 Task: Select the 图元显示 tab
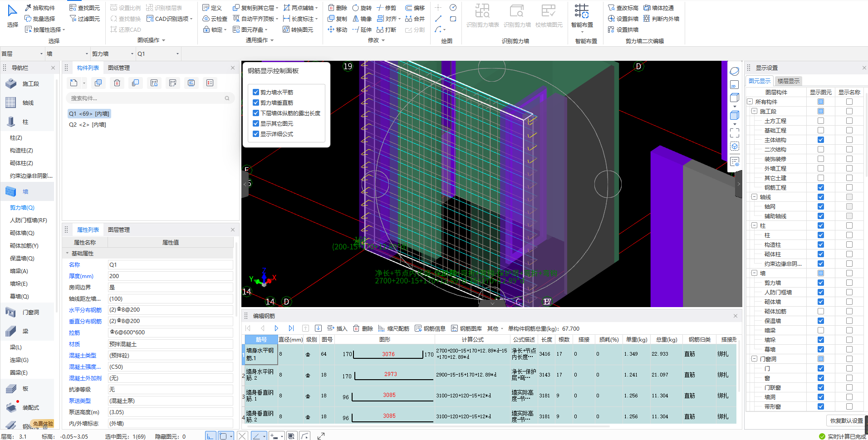pyautogui.click(x=760, y=81)
